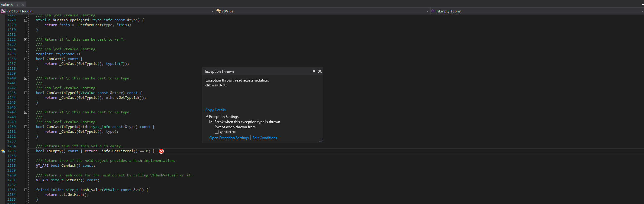Click the 'dst was 0x50.' text

coord(216,85)
